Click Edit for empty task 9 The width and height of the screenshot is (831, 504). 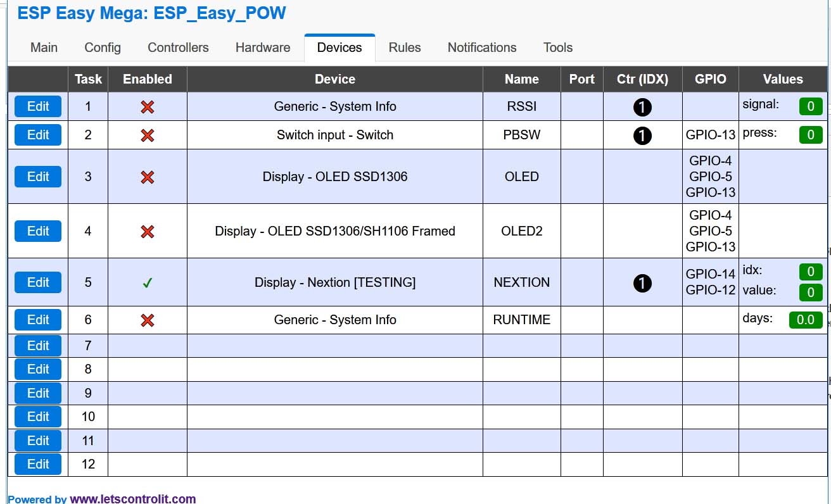click(38, 393)
